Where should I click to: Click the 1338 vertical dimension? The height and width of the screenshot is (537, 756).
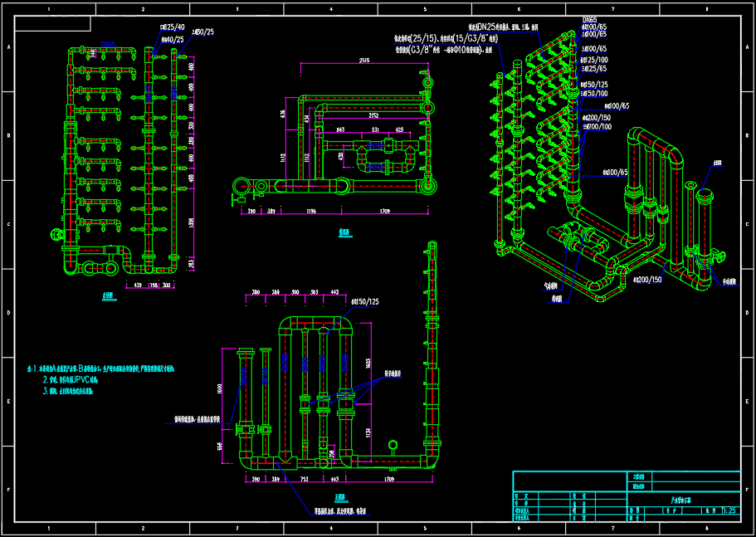pos(191,222)
